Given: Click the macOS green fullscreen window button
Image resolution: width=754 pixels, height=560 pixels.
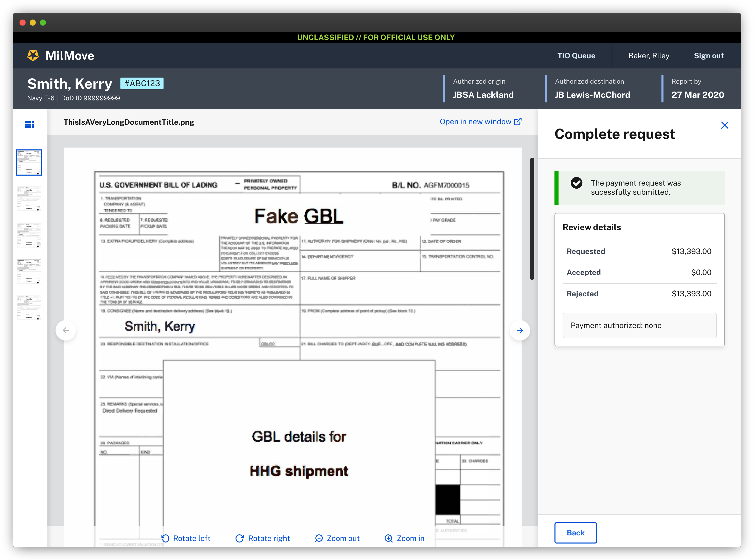Looking at the screenshot, I should click(43, 22).
